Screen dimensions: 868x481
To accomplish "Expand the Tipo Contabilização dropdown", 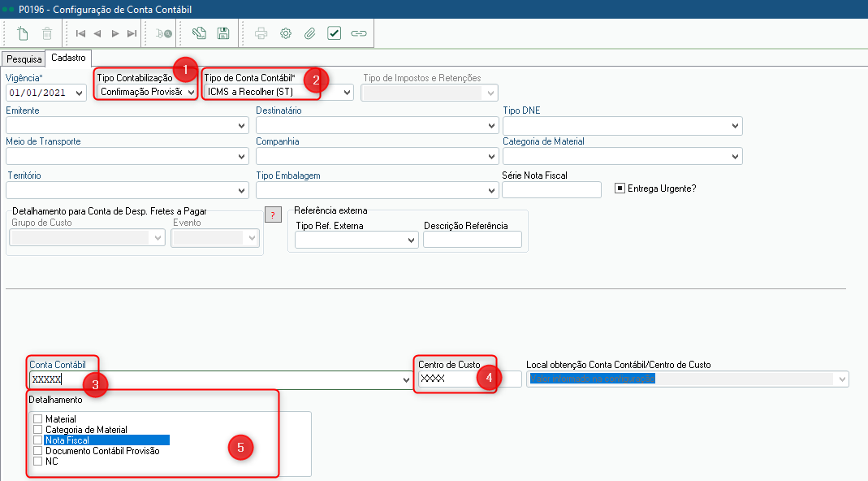I will click(x=191, y=92).
